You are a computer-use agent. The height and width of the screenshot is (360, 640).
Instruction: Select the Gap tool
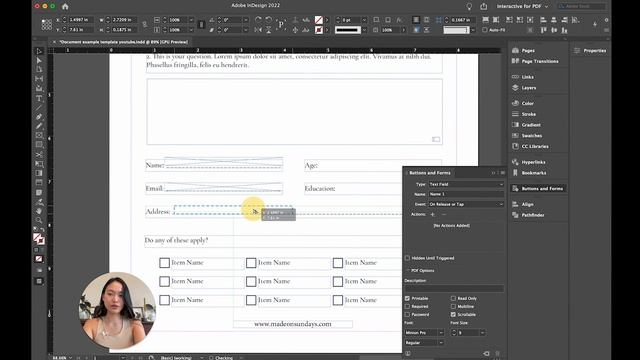pos(39,79)
